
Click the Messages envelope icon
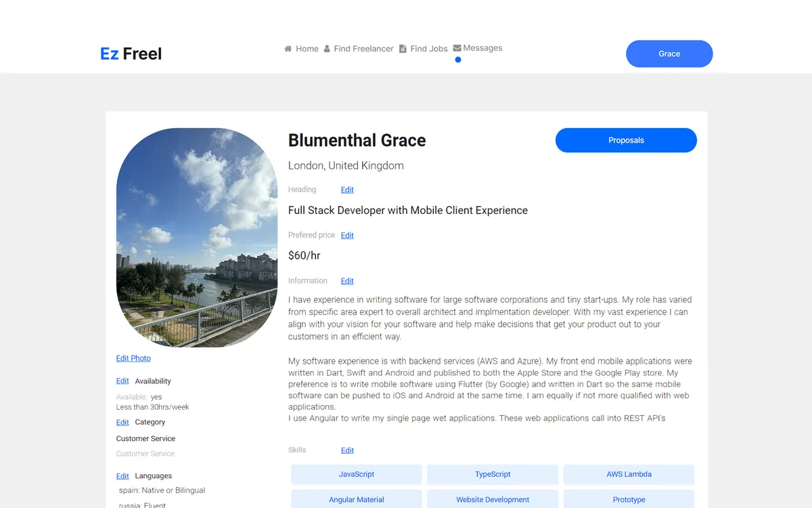click(x=457, y=48)
